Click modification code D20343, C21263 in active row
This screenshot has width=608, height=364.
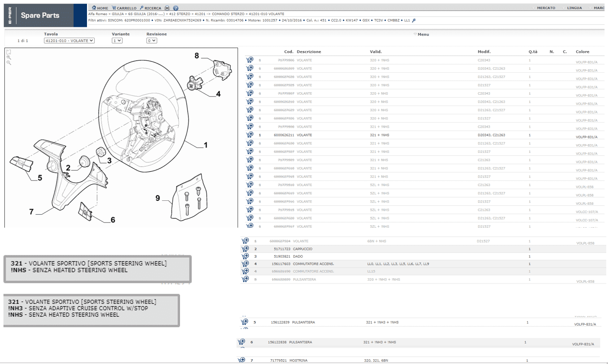click(491, 135)
